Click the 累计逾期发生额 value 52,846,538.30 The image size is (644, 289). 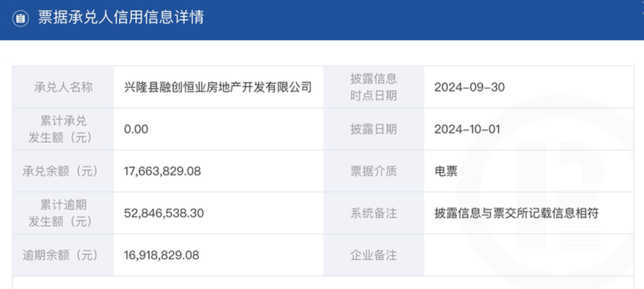coord(164,213)
